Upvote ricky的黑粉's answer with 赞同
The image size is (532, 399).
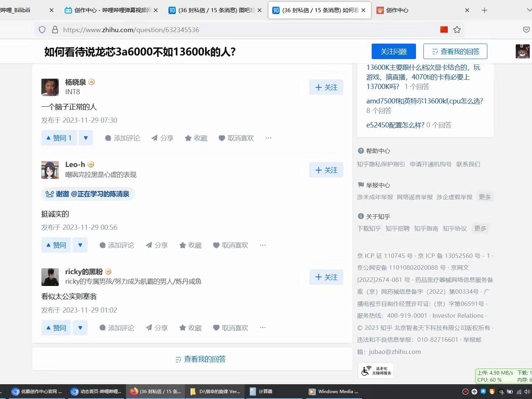56,328
